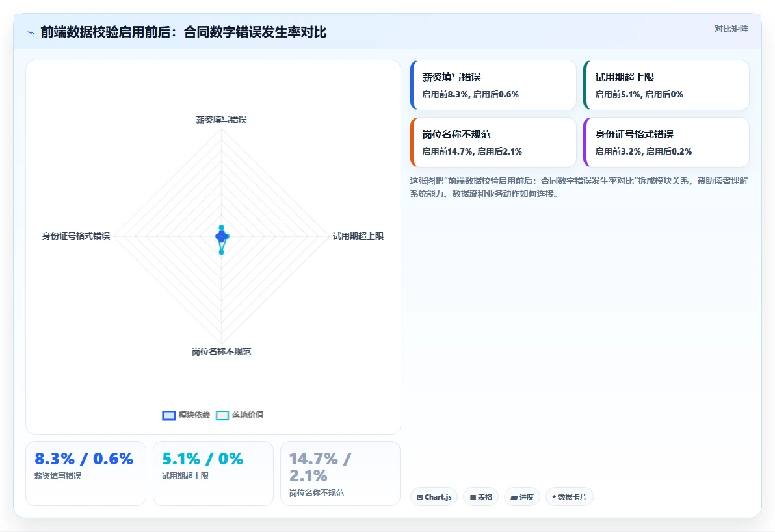Click 岗位名称不规范 caption under the gray stat

(x=317, y=493)
